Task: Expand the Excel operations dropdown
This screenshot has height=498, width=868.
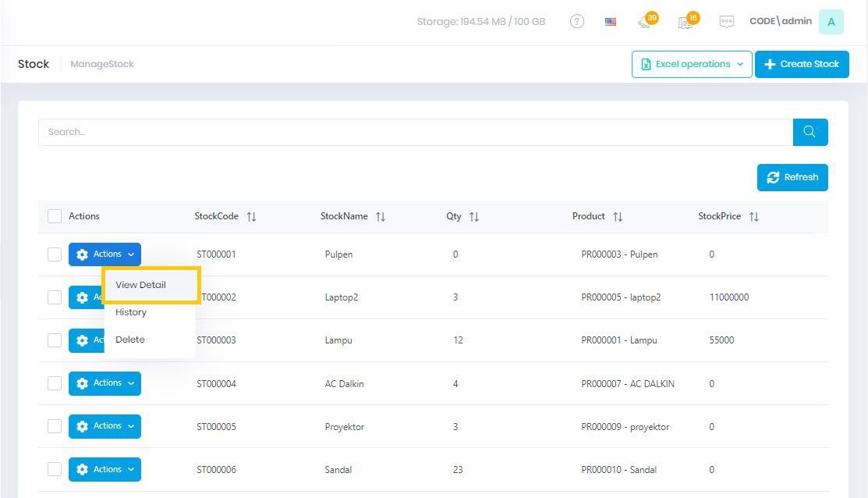Action: tap(692, 64)
